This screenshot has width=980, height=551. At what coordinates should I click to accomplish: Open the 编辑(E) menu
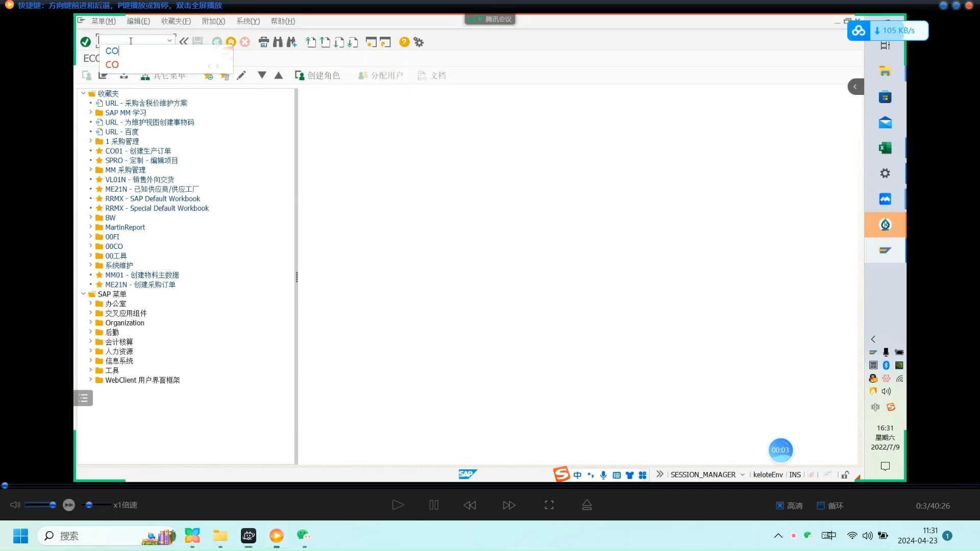138,21
